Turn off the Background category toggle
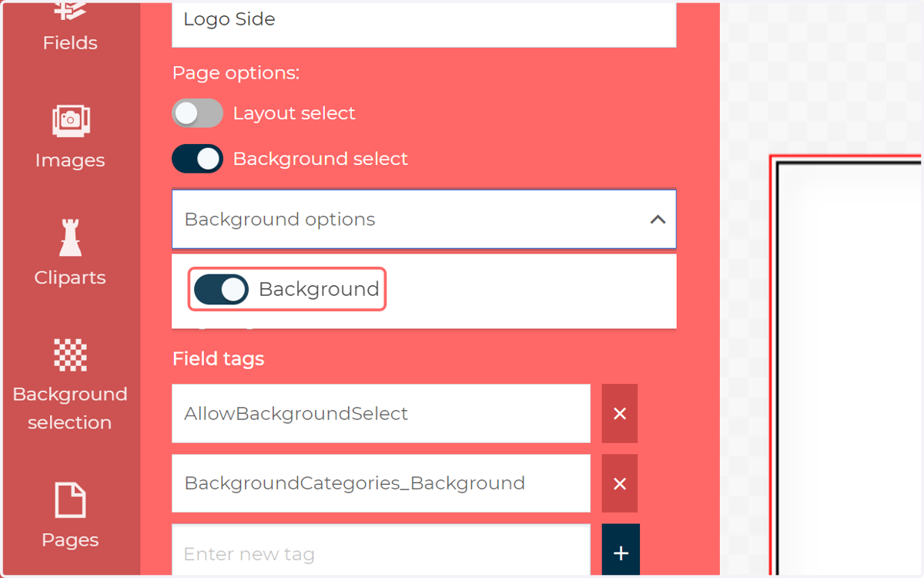Viewport: 924px width, 578px height. coord(221,289)
